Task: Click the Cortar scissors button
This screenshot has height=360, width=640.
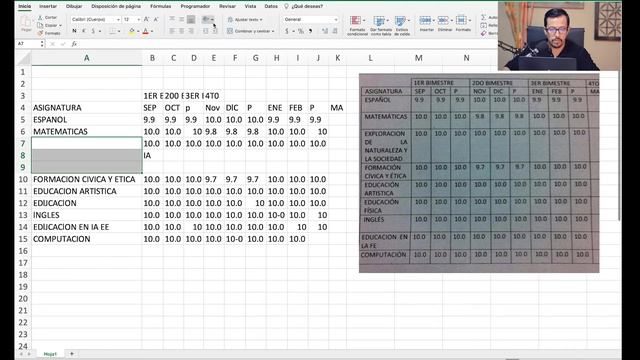Action: 47,18
